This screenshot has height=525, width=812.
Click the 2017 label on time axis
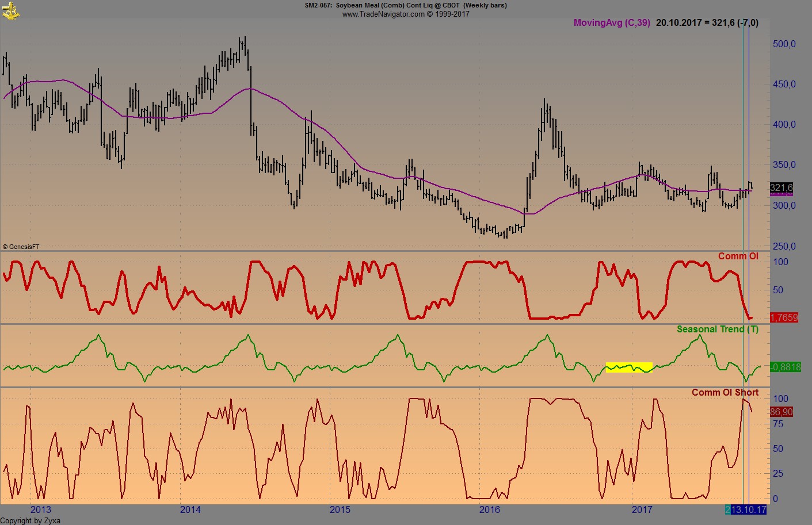pyautogui.click(x=642, y=509)
